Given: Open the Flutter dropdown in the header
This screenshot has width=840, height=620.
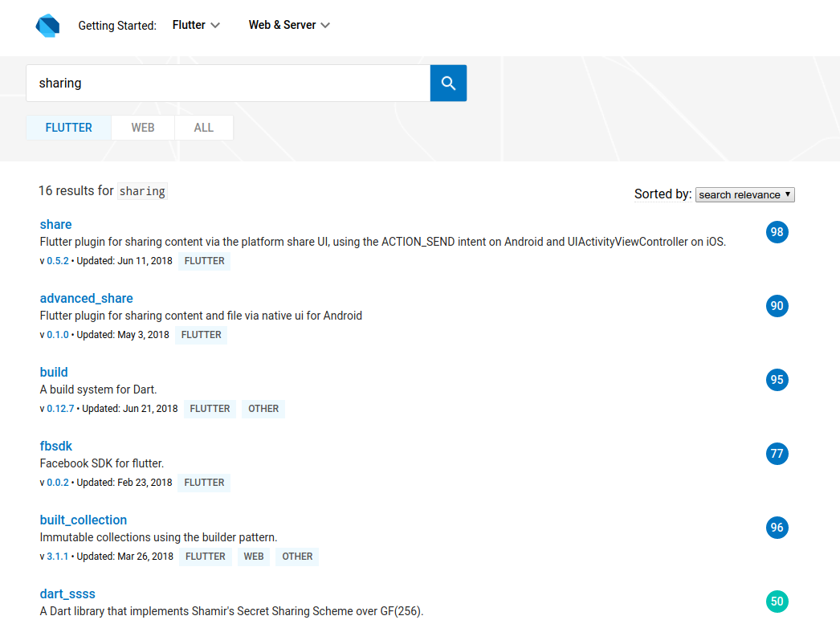Looking at the screenshot, I should pos(195,25).
